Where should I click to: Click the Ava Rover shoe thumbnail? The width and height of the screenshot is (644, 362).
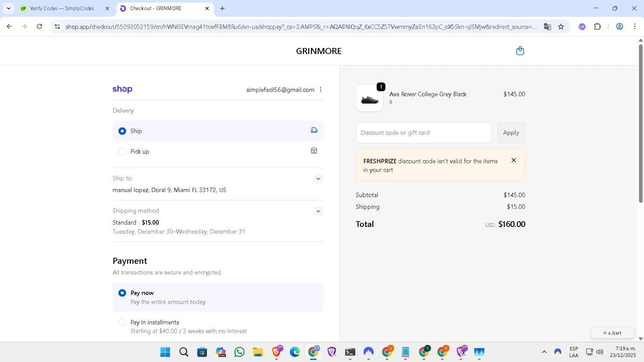coord(370,98)
